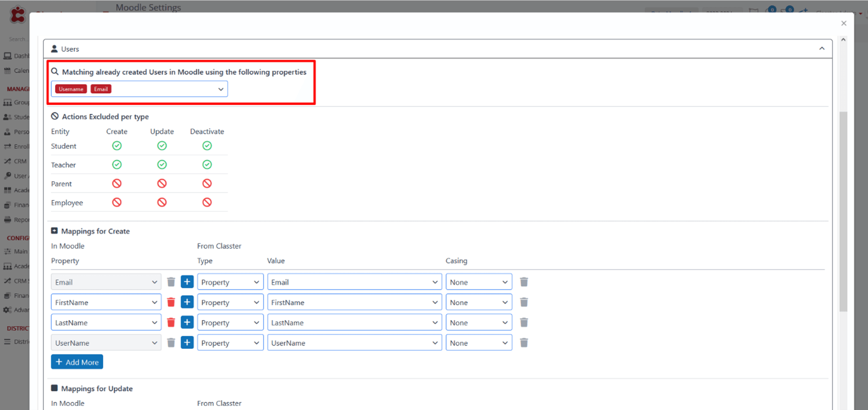Image resolution: width=868 pixels, height=410 pixels.
Task: Toggle Student Deactivate action check icon
Action: click(207, 146)
